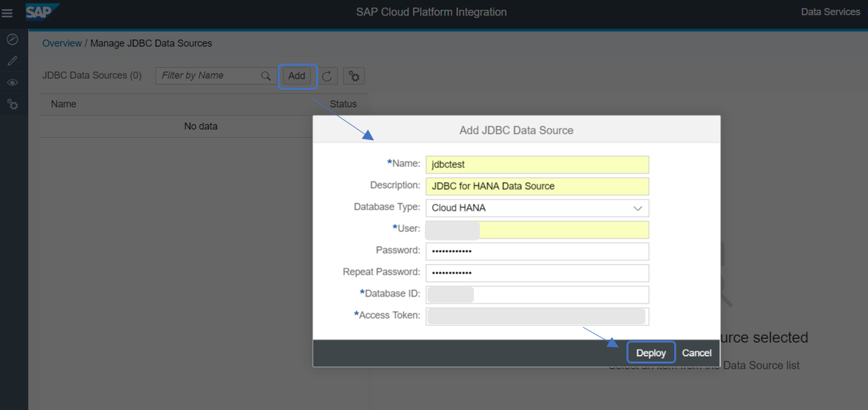Open table settings gear icon
The width and height of the screenshot is (868, 410).
(x=354, y=76)
